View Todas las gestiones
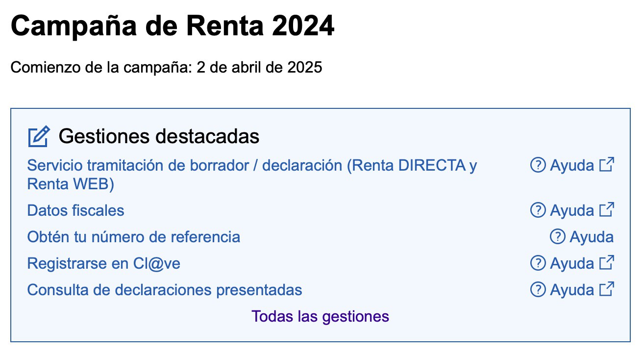Screen dimensions: 644x355 321,316
